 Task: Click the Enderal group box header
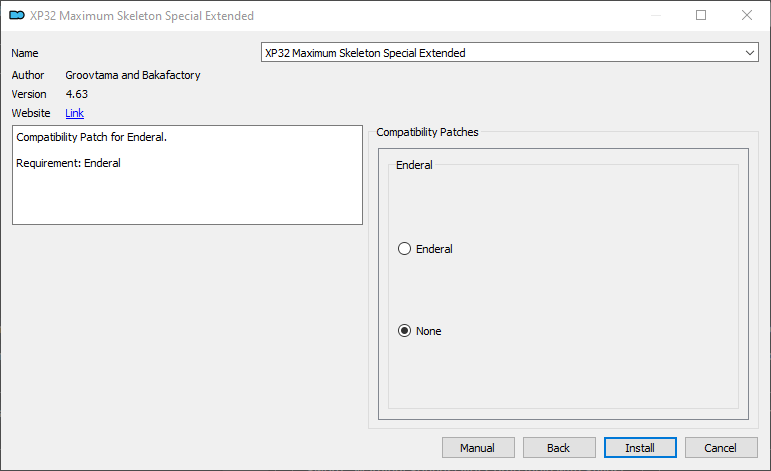pyautogui.click(x=414, y=165)
